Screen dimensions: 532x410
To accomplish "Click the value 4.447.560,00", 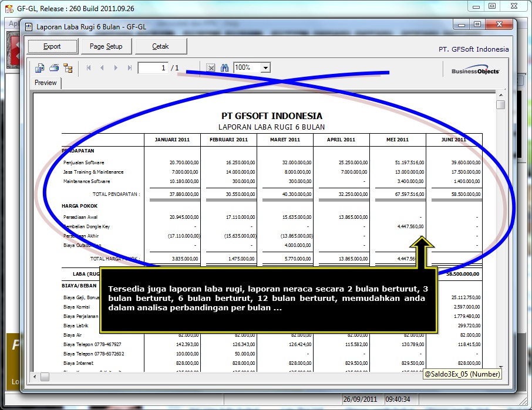I will [410, 226].
